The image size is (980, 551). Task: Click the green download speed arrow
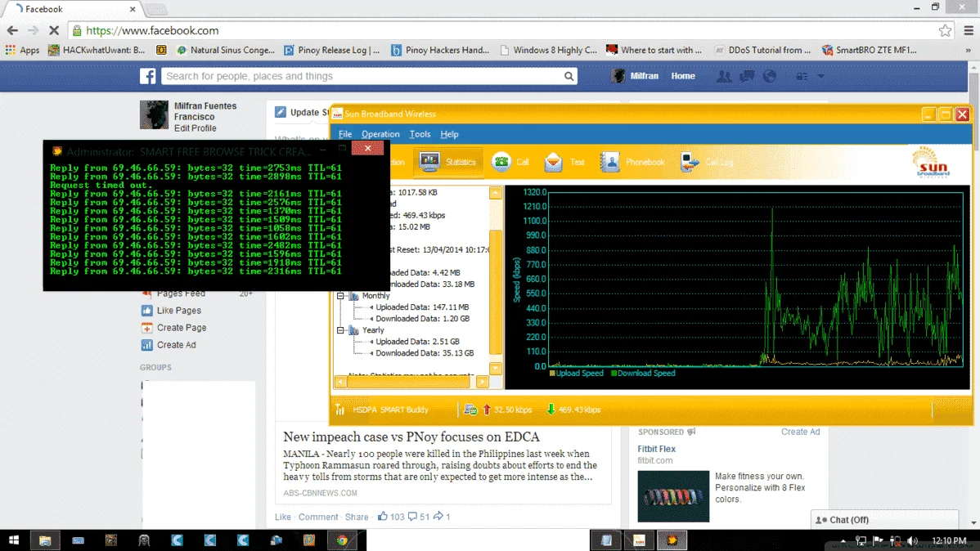[551, 410]
